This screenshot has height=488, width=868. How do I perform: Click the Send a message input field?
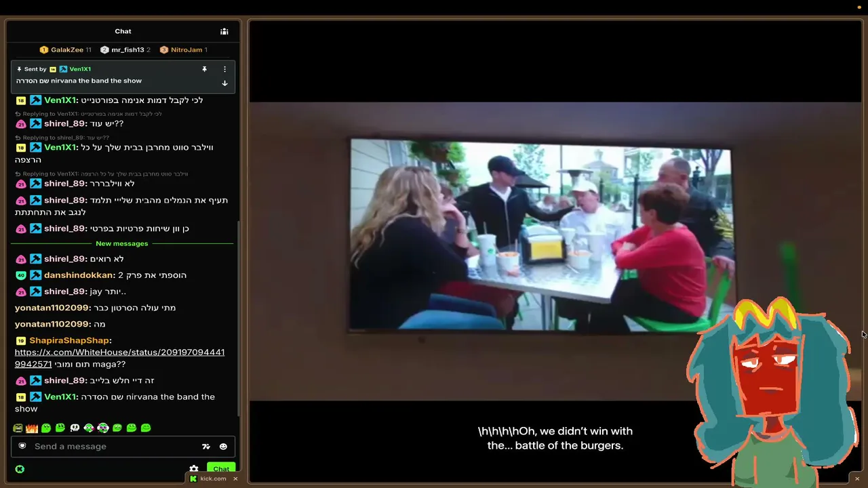point(123,446)
